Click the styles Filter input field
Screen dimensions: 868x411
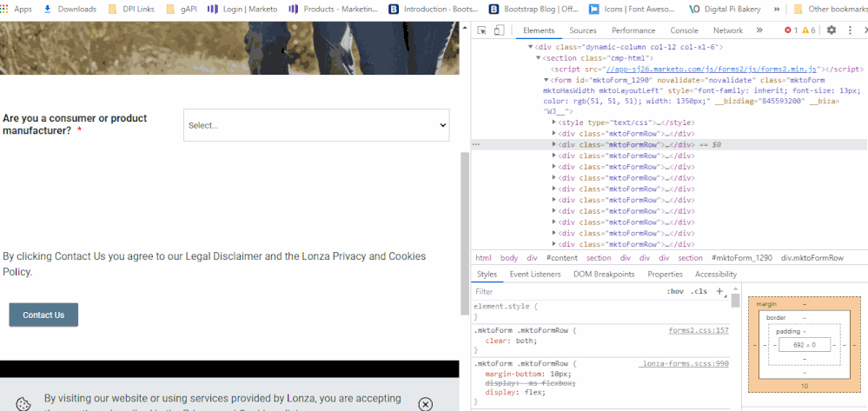coord(565,292)
